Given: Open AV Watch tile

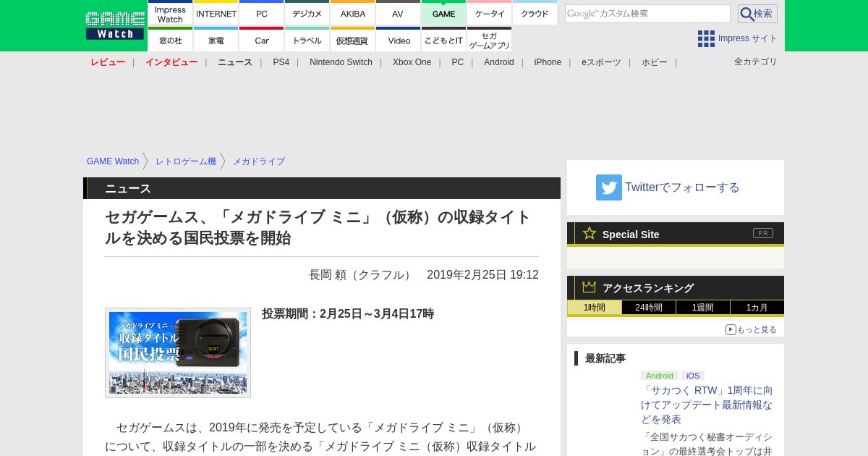Looking at the screenshot, I should [x=398, y=13].
